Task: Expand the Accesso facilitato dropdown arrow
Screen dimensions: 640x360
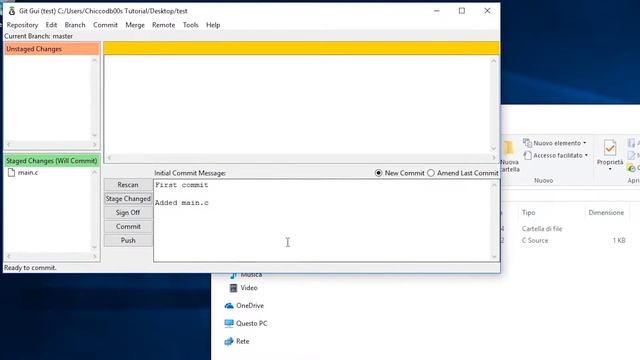Action: click(x=586, y=156)
